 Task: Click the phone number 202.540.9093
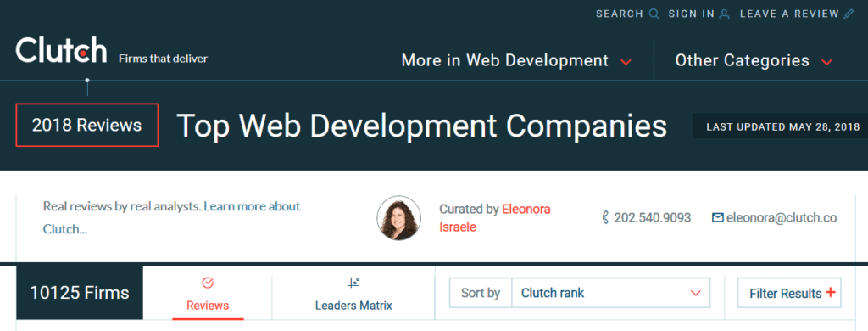tap(653, 218)
